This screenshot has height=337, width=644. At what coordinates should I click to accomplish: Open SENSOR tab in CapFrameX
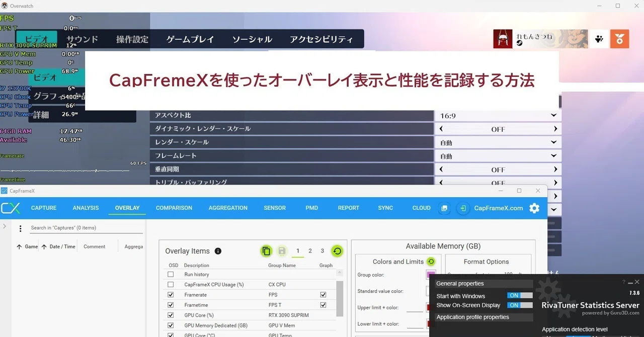[275, 208]
